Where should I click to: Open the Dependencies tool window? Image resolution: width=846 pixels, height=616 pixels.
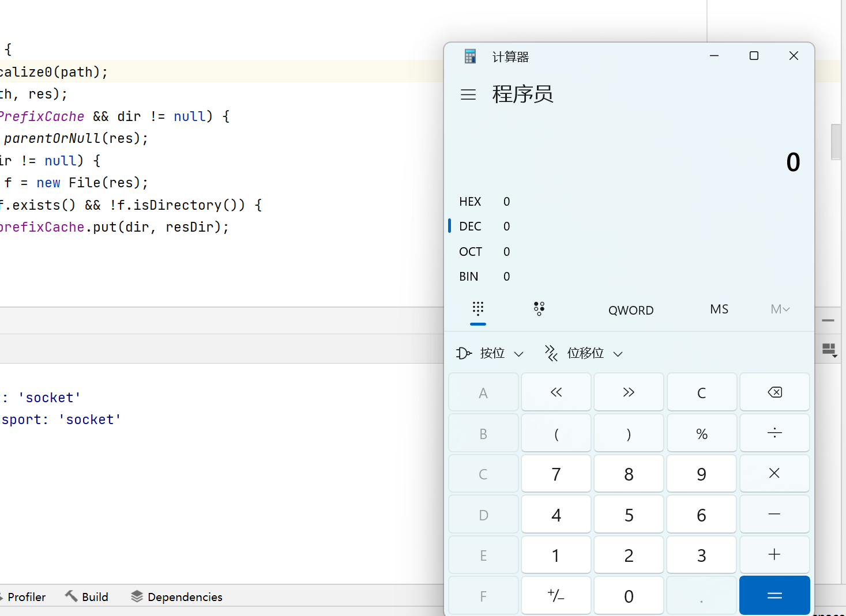pyautogui.click(x=176, y=597)
